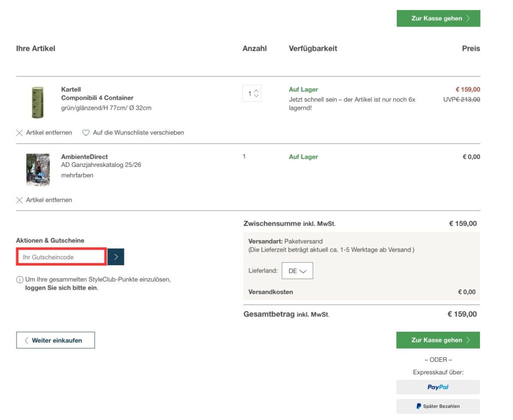Increase Componibili quantity with up arrow

point(256,91)
